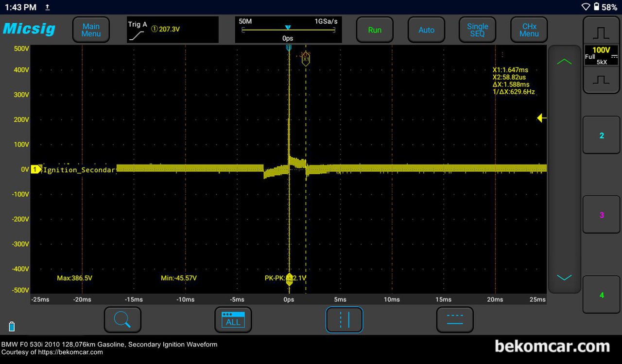Tap the Single SEQ button

tap(478, 30)
